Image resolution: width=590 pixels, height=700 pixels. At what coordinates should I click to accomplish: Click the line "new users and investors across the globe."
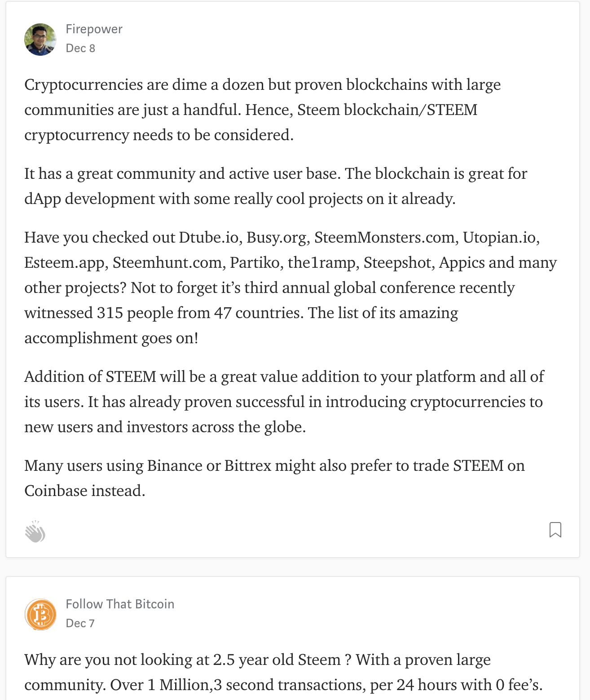point(165,427)
